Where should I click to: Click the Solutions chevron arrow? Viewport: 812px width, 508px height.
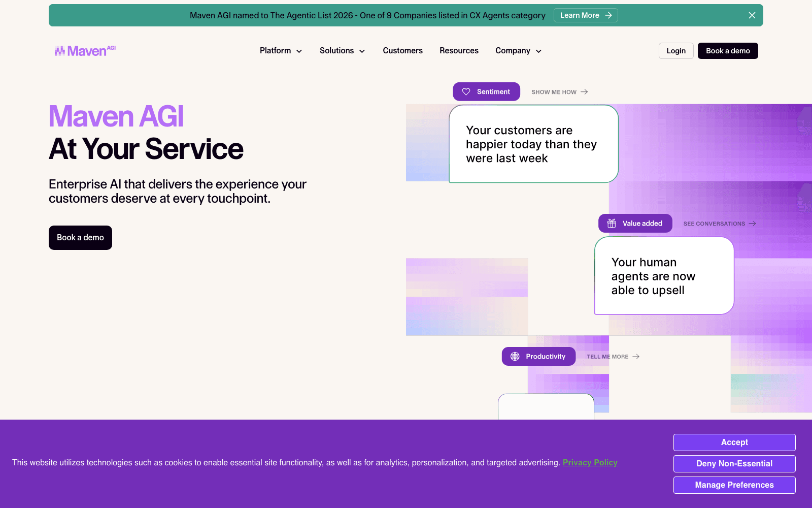pos(362,51)
